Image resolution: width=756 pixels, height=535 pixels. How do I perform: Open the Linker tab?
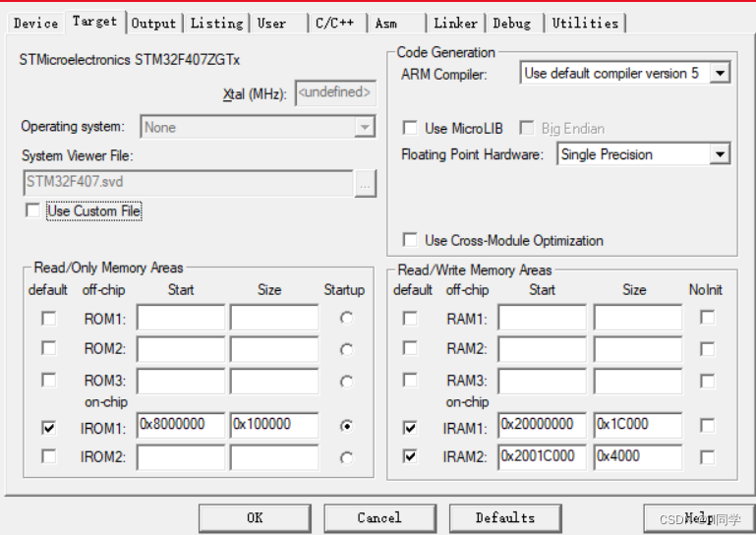(455, 24)
